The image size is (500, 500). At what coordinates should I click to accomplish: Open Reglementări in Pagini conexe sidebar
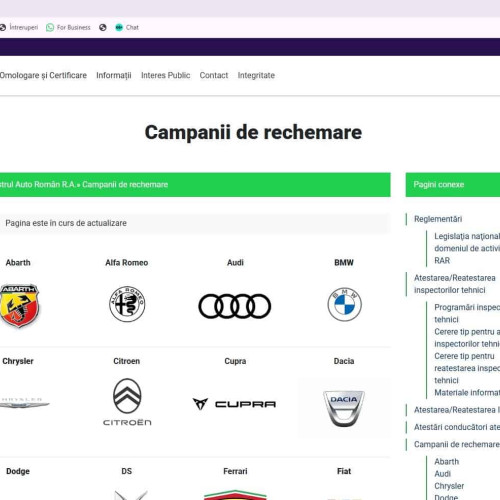tap(438, 219)
